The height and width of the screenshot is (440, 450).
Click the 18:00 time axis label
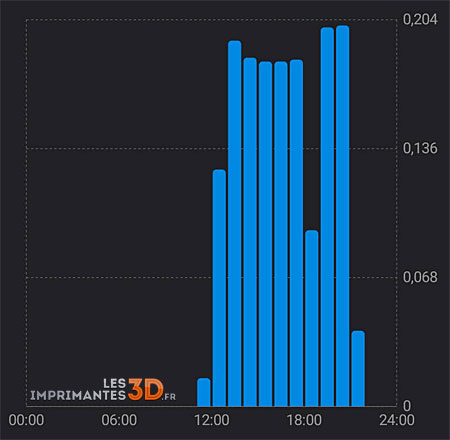[304, 420]
